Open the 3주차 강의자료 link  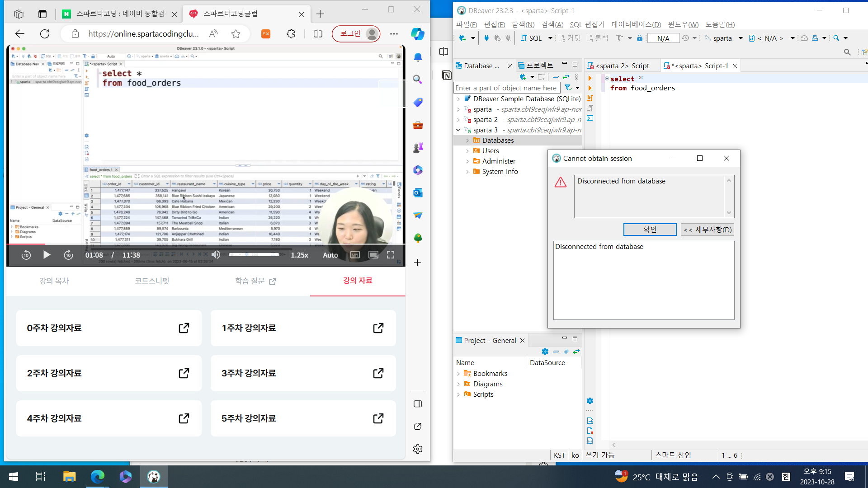click(x=303, y=373)
